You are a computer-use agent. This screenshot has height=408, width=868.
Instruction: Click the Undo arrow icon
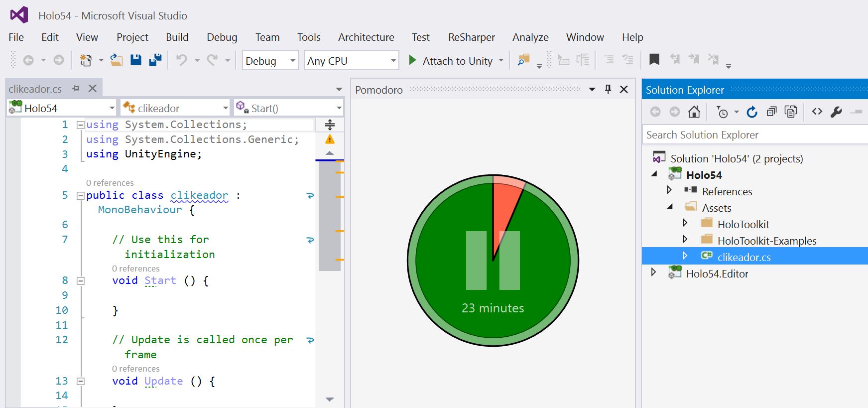point(182,60)
